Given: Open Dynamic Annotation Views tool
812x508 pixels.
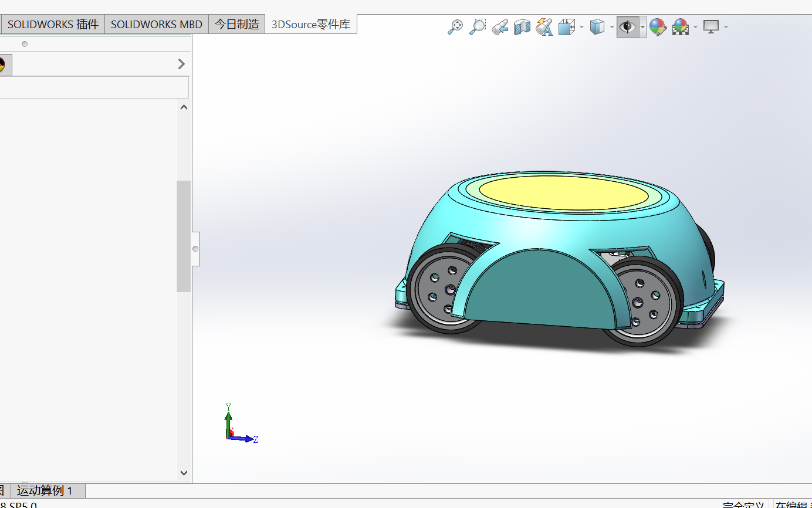Looking at the screenshot, I should (544, 27).
